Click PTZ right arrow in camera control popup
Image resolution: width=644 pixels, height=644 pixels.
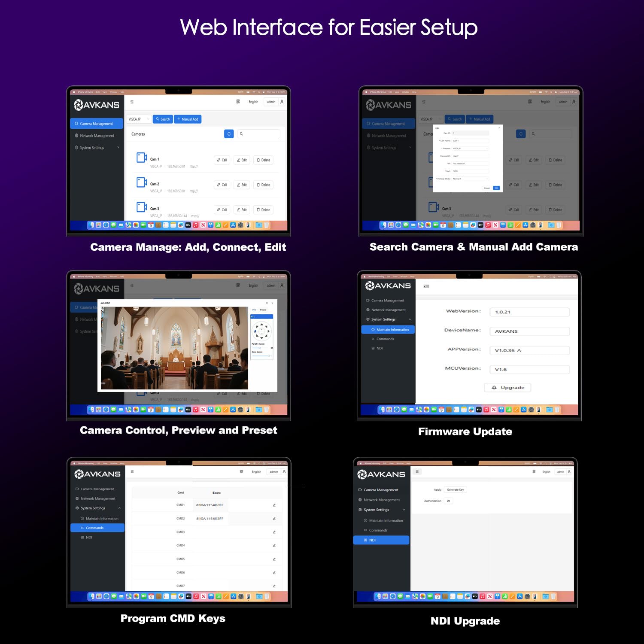pos(268,331)
